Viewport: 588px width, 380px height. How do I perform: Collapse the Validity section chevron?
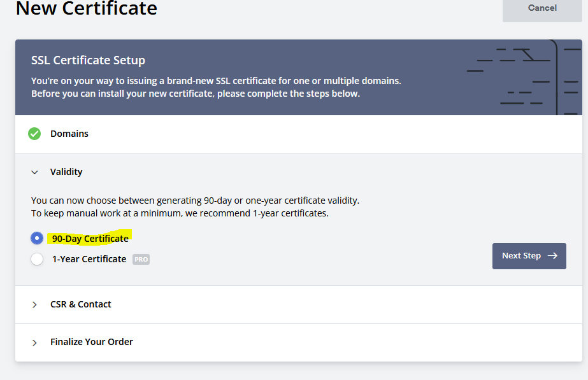click(x=35, y=172)
